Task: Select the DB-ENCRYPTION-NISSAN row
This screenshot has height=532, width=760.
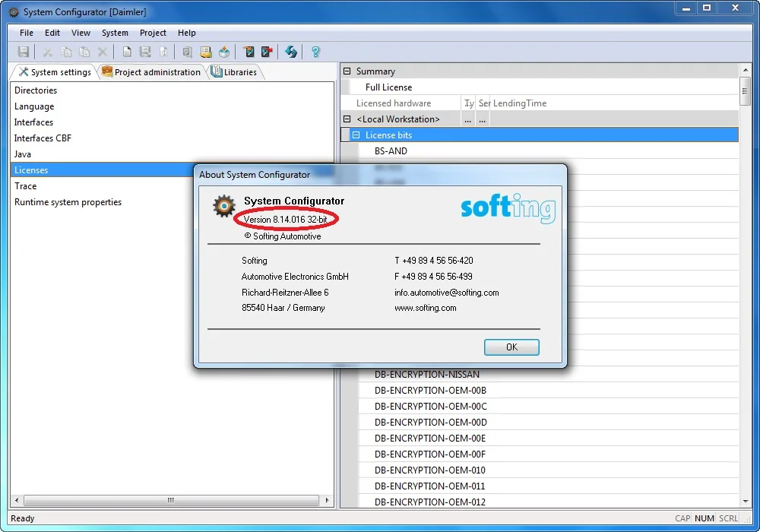Action: (x=548, y=375)
